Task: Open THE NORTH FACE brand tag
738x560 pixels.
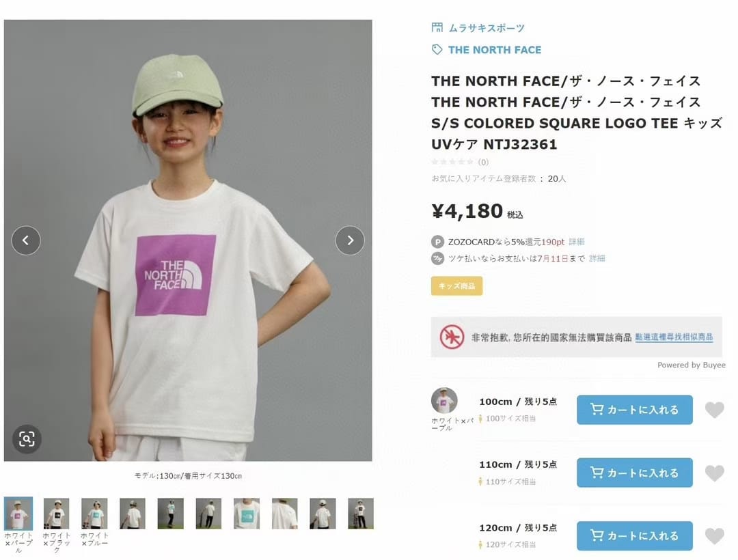Action: (494, 50)
